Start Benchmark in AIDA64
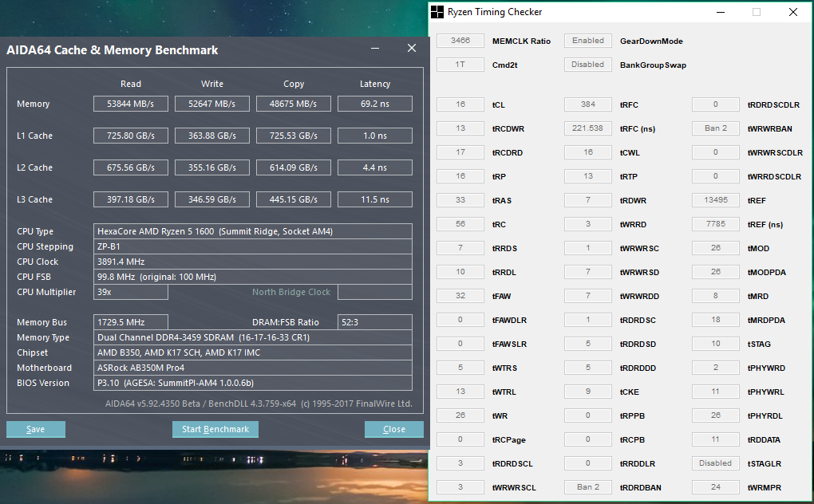Image resolution: width=814 pixels, height=504 pixels. click(215, 429)
